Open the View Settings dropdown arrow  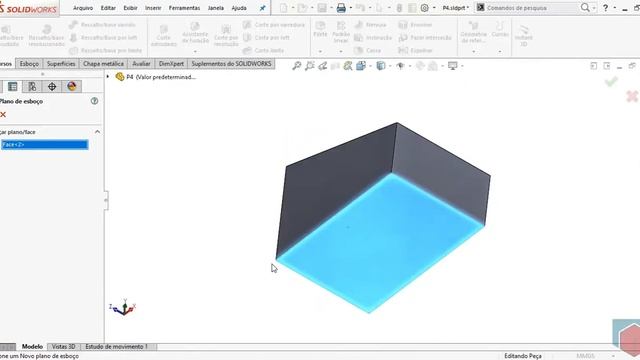[462, 66]
